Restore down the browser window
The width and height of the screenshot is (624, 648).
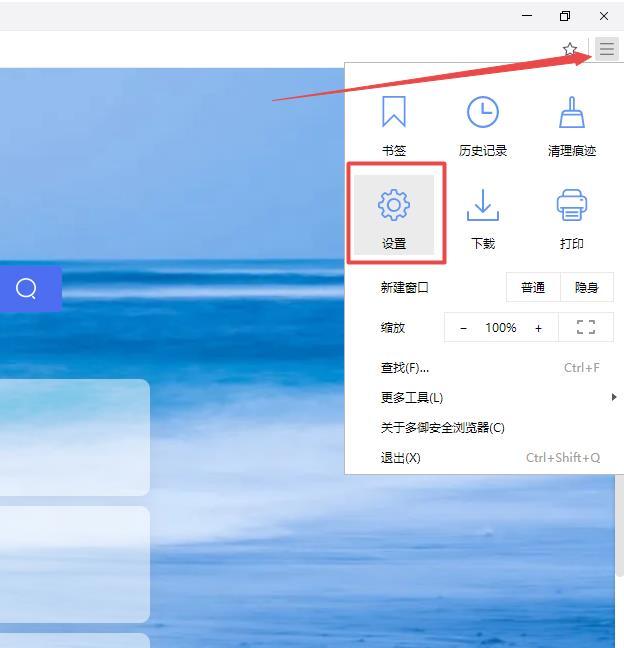click(x=565, y=16)
